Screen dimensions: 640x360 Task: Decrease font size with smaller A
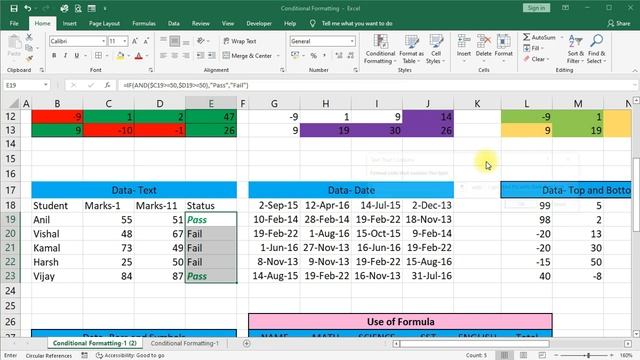click(x=146, y=41)
